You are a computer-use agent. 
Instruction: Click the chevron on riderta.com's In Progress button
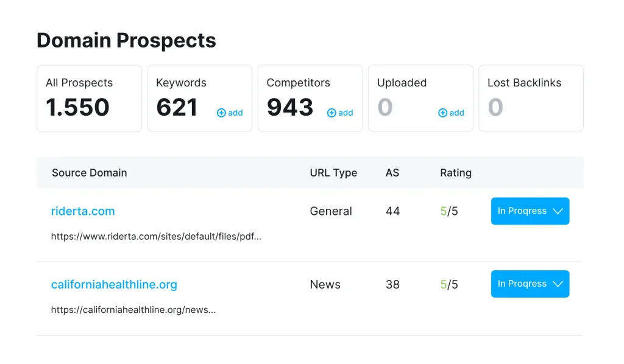pyautogui.click(x=558, y=211)
